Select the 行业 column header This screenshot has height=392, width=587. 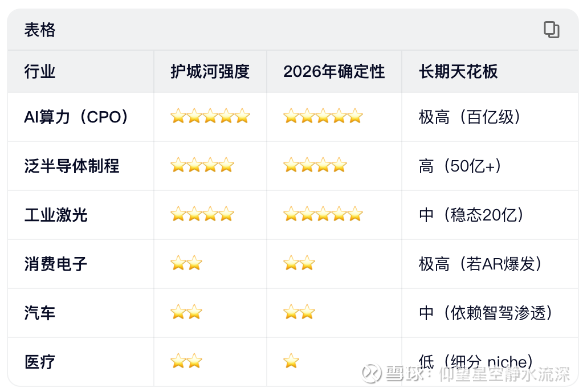[40, 72]
